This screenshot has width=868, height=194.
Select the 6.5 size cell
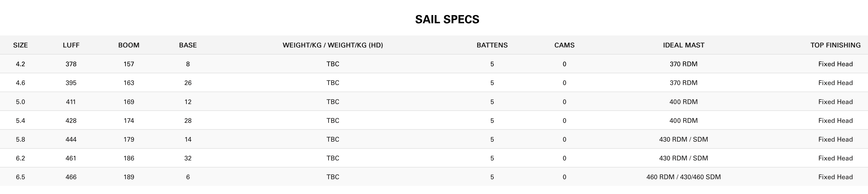(x=21, y=177)
